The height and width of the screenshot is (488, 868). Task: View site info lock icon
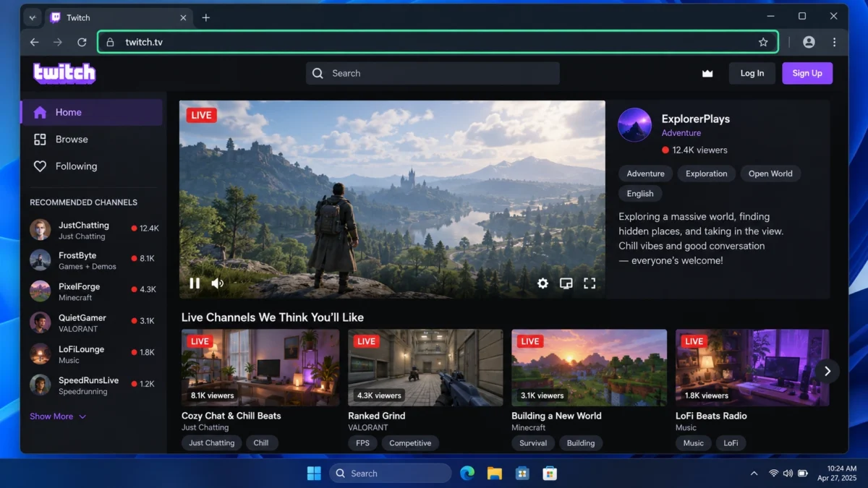(x=111, y=42)
